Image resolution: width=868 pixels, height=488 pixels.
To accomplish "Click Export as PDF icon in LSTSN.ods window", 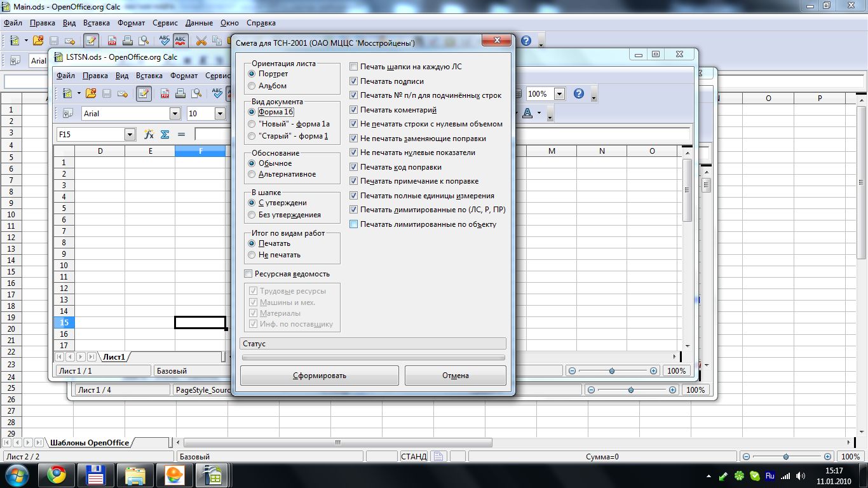I will [x=165, y=93].
